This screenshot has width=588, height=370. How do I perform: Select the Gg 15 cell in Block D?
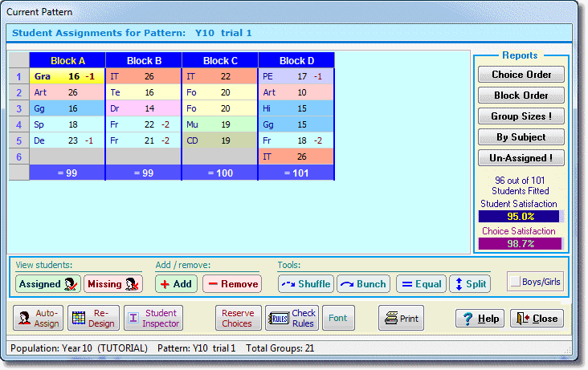pyautogui.click(x=296, y=124)
